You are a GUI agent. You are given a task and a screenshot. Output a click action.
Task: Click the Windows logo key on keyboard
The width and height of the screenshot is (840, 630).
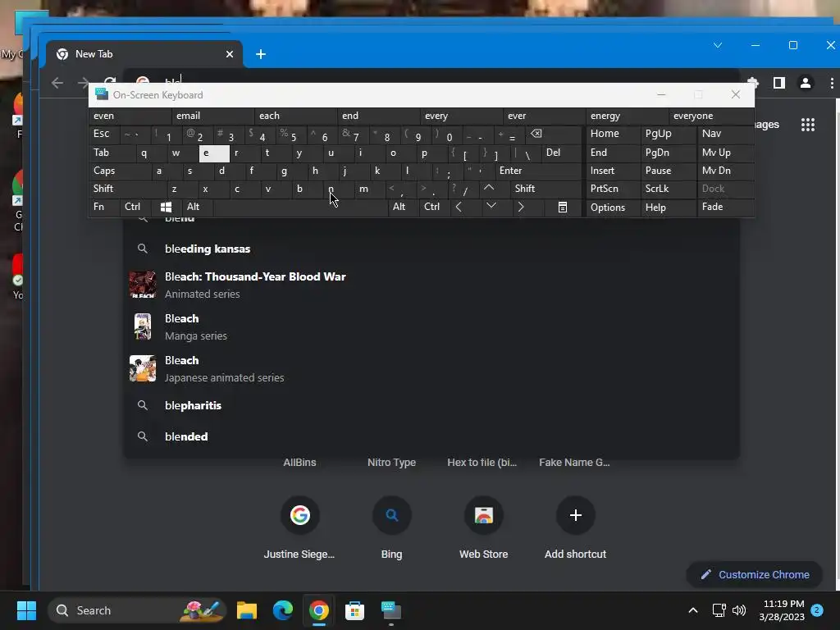click(x=166, y=207)
